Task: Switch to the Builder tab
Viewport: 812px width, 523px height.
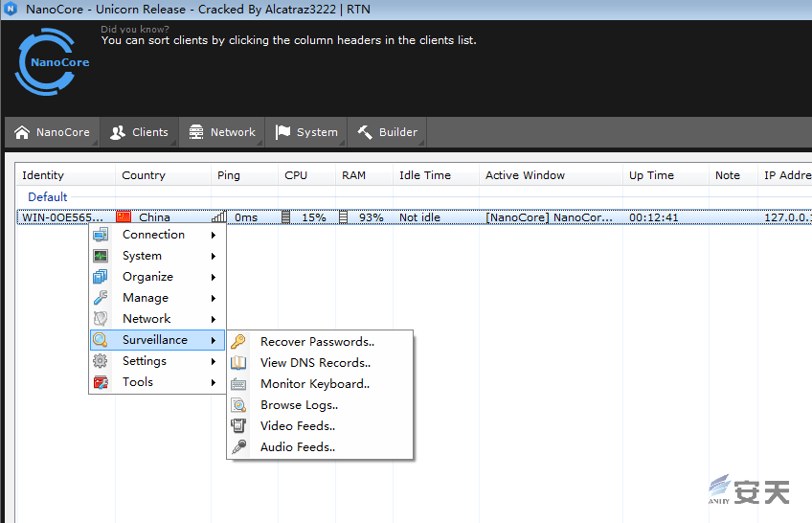Action: coord(387,132)
